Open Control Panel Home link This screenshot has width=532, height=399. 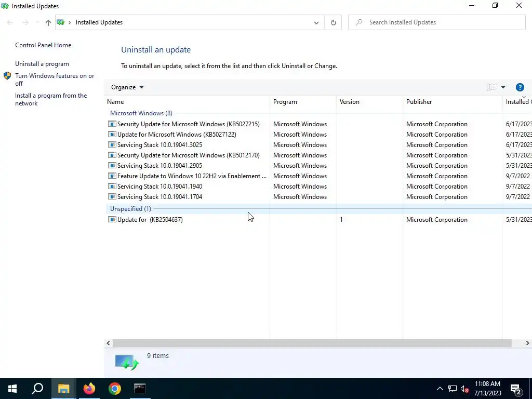[x=43, y=45]
